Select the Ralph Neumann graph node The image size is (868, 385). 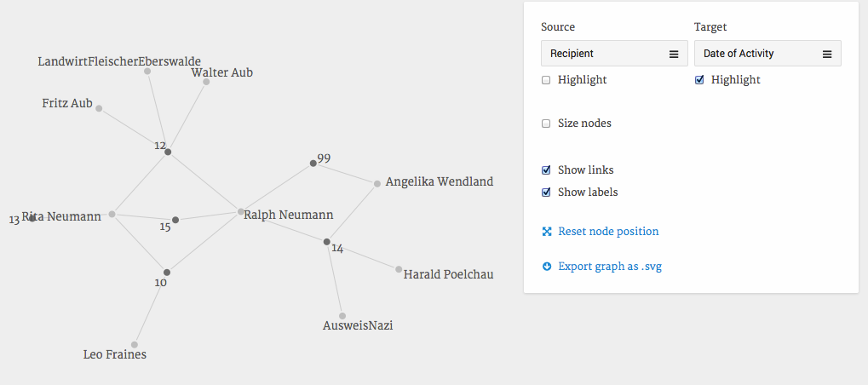click(241, 211)
